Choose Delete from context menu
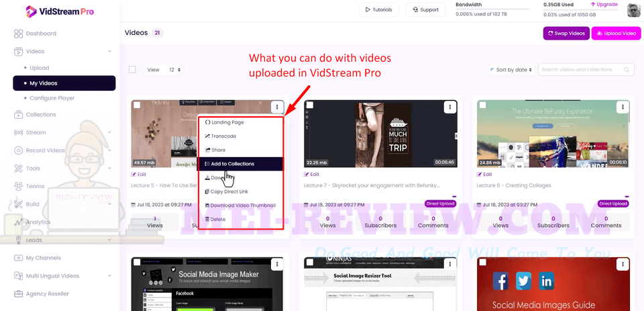Image resolution: width=644 pixels, height=311 pixels. pos(240,220)
